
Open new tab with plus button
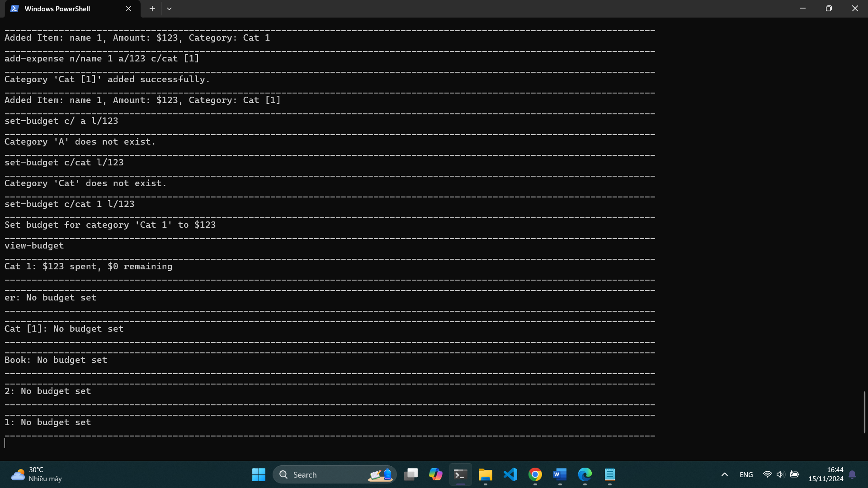(152, 9)
